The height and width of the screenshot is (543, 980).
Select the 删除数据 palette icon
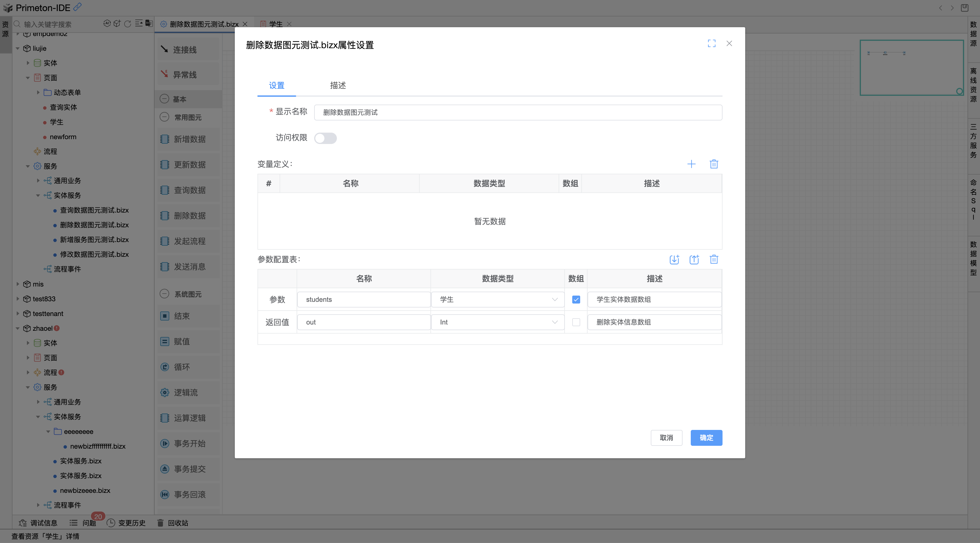[x=188, y=216]
